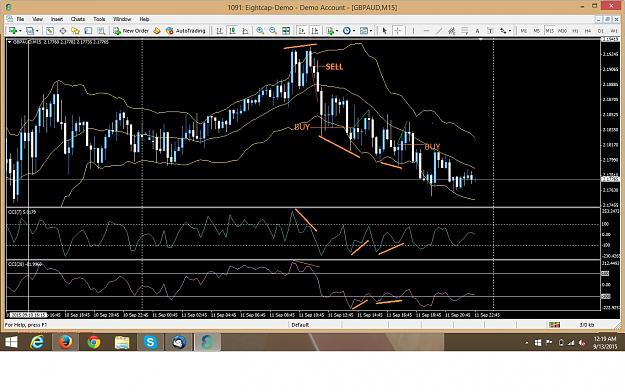Screen dimensions: 625x392
Task: Open the Windows Start button
Action: point(11,342)
